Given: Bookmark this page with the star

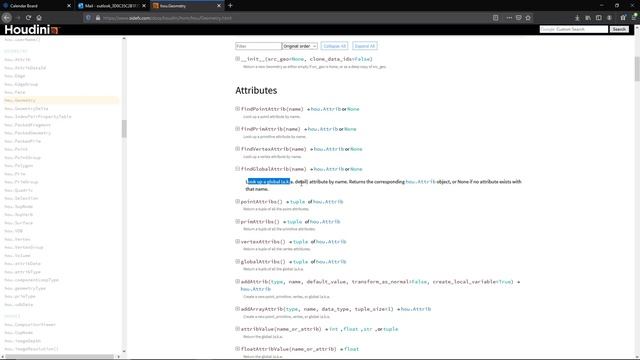Looking at the screenshot, I should [528, 18].
